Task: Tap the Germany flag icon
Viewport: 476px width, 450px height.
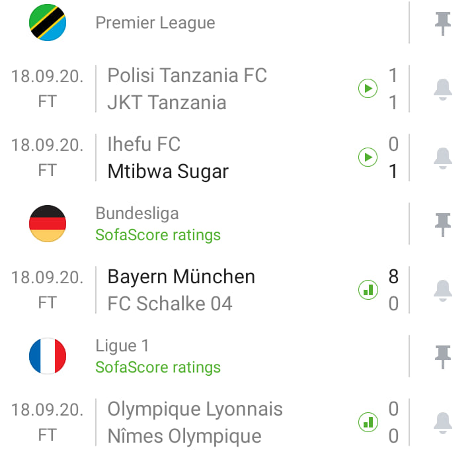Action: pos(48,224)
